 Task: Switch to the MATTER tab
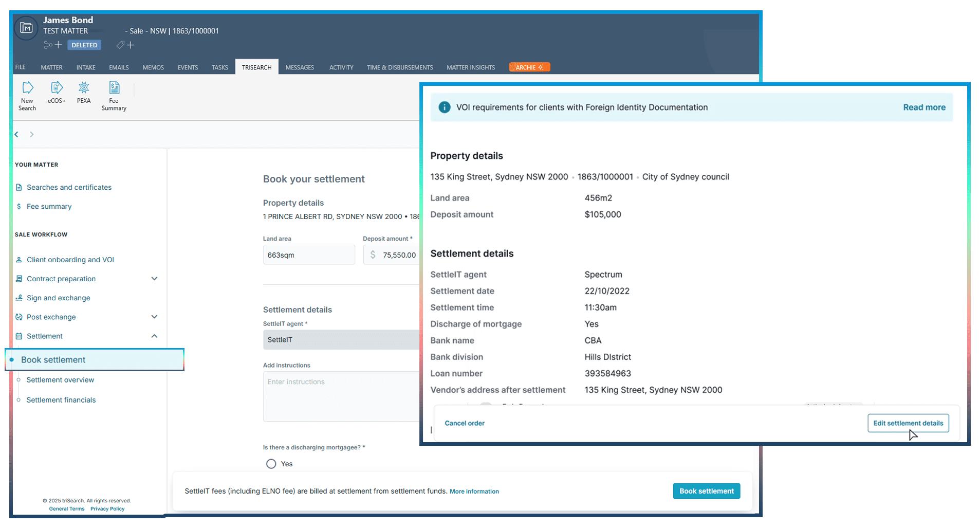52,67
